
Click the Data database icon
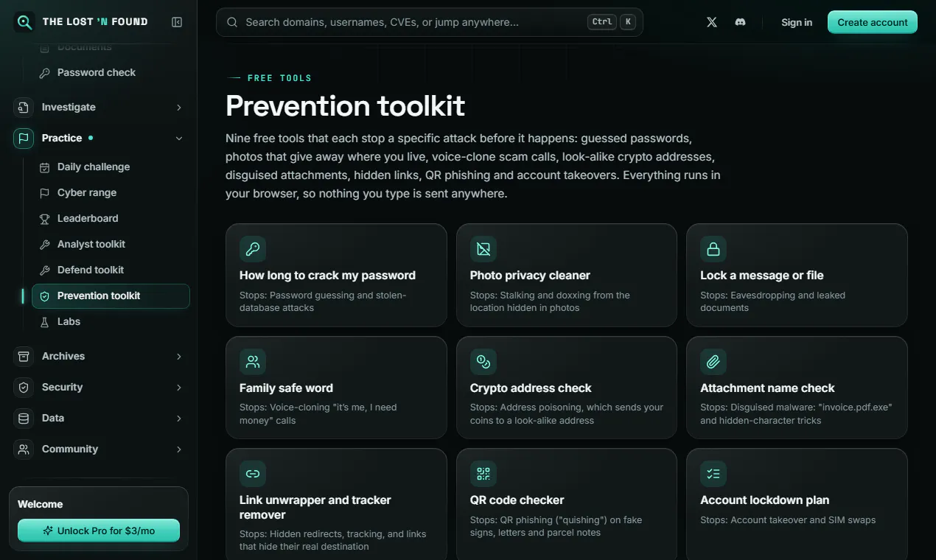(24, 419)
